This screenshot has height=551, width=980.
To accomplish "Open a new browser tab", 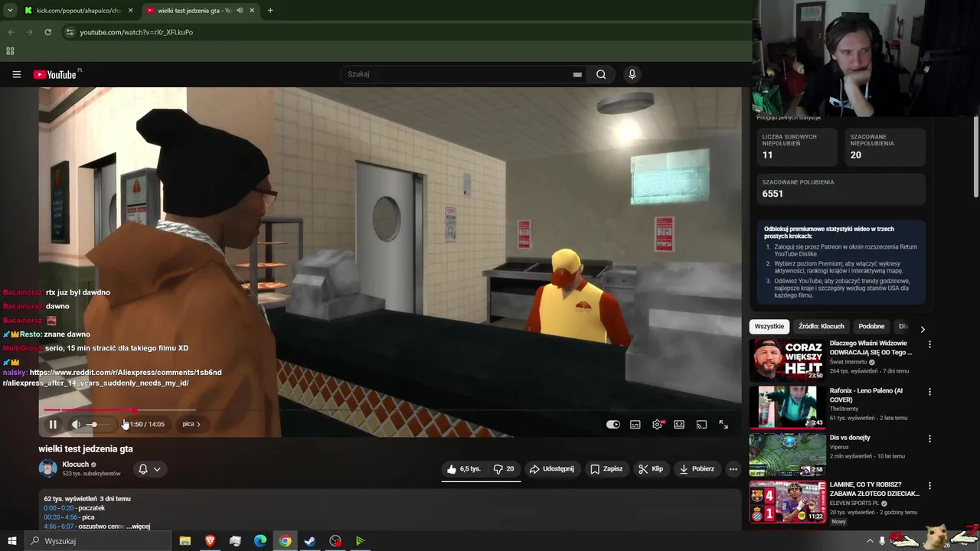I will coord(270,11).
